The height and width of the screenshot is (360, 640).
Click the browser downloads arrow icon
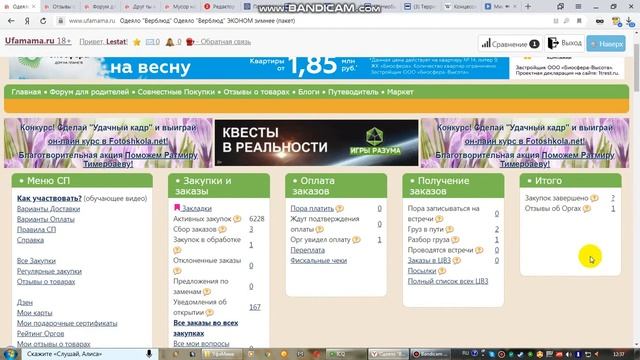pos(631,21)
